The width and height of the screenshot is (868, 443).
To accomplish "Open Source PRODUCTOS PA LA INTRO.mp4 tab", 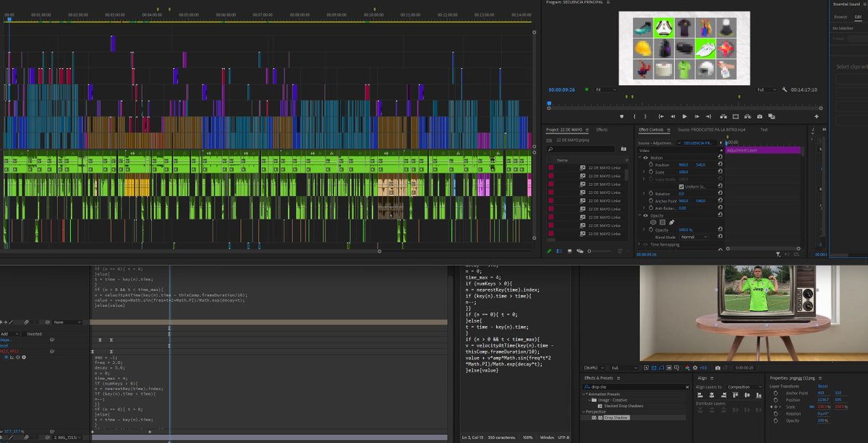I will click(x=712, y=130).
